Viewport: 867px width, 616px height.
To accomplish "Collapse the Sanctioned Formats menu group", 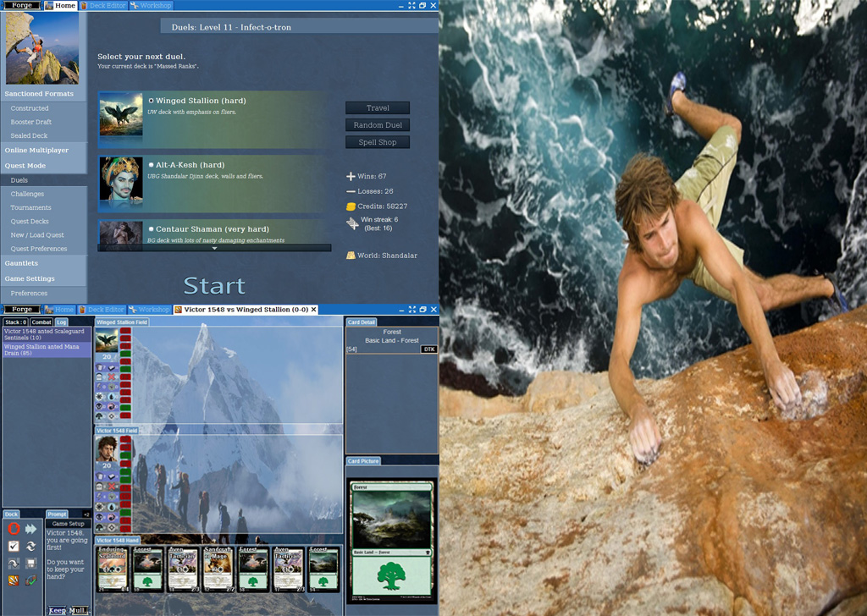I will [x=40, y=94].
